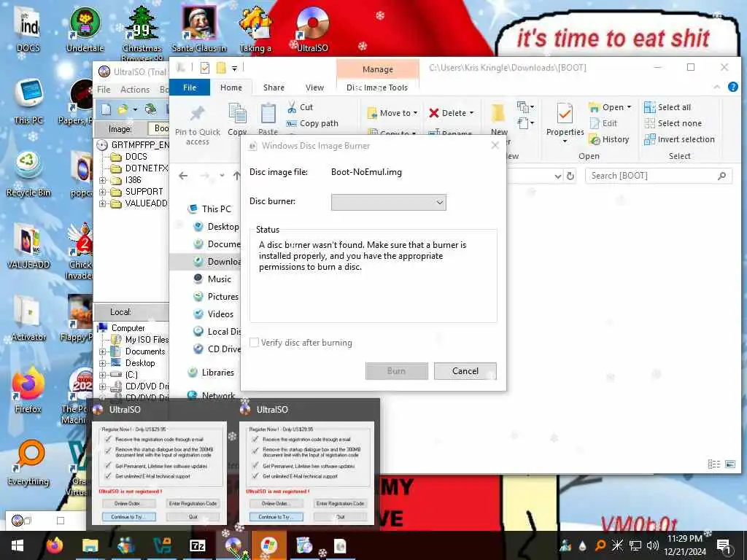Switch to the Share ribbon tab
This screenshot has width=747, height=560.
pyautogui.click(x=274, y=87)
